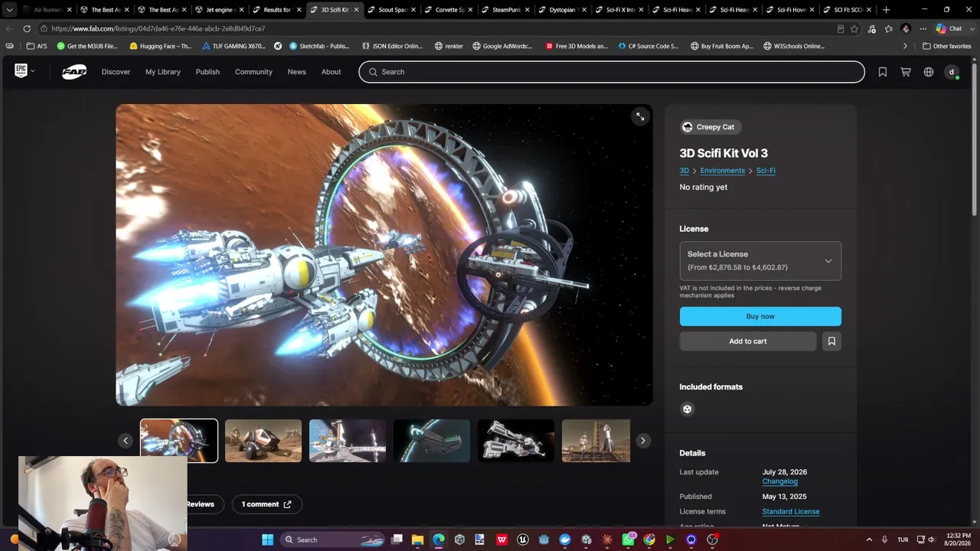Open File Explorer from the taskbar

coord(417,540)
